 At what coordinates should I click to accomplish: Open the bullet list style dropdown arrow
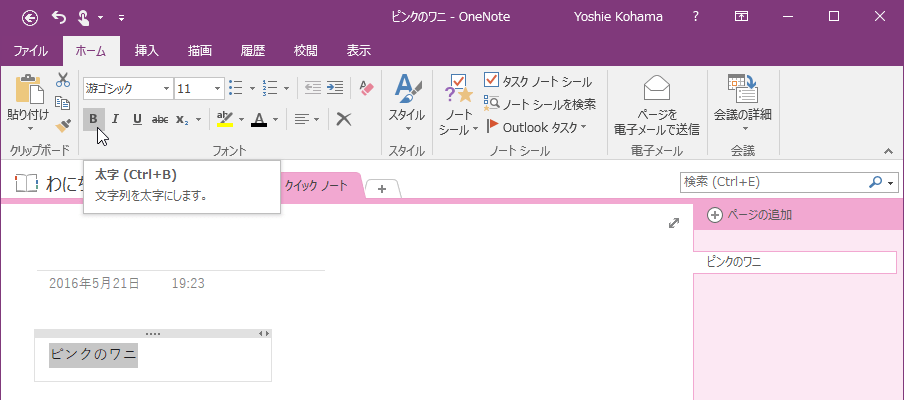pos(252,88)
